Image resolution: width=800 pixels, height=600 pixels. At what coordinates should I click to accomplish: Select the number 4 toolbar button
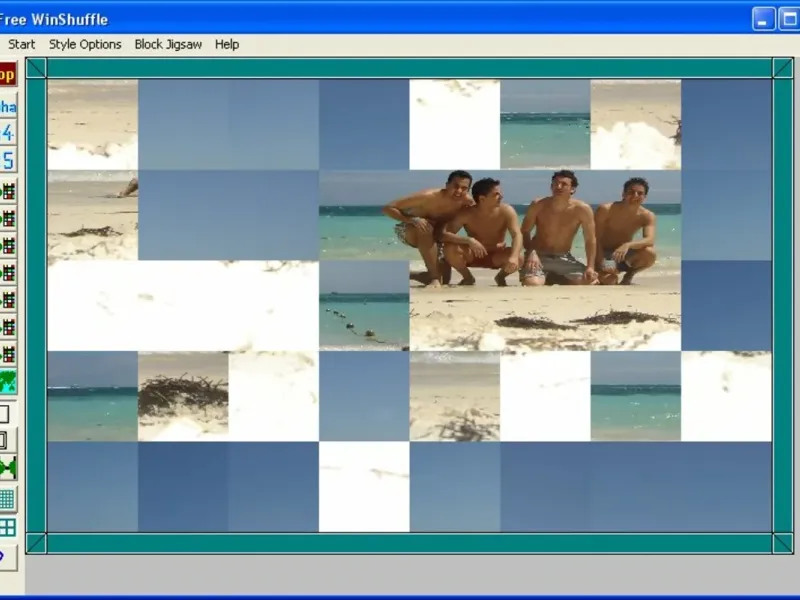point(8,133)
